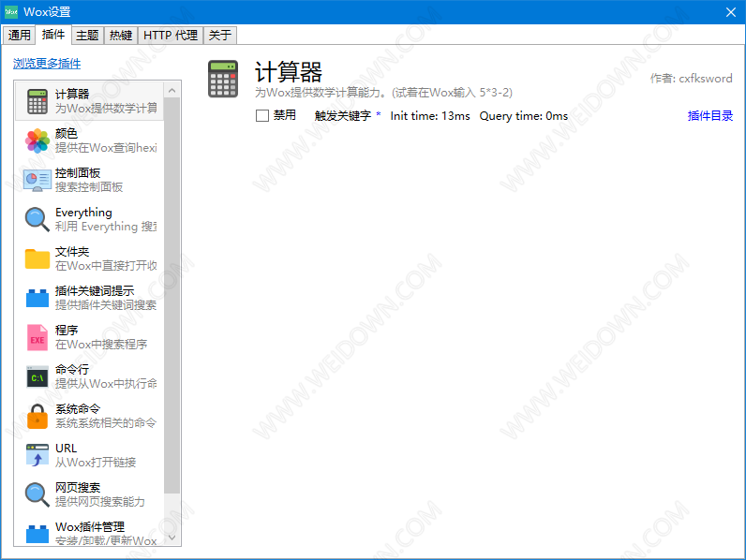Select the 颜色 plugin name
Image resolution: width=746 pixels, height=560 pixels.
pyautogui.click(x=67, y=134)
